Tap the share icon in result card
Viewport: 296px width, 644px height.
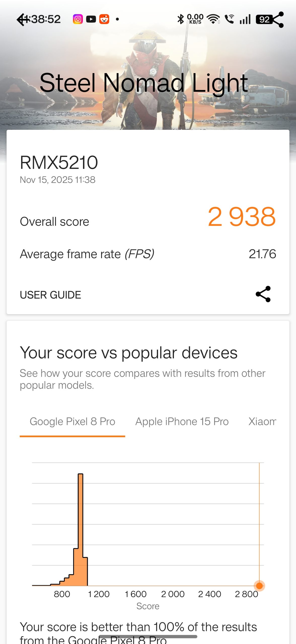tap(263, 294)
